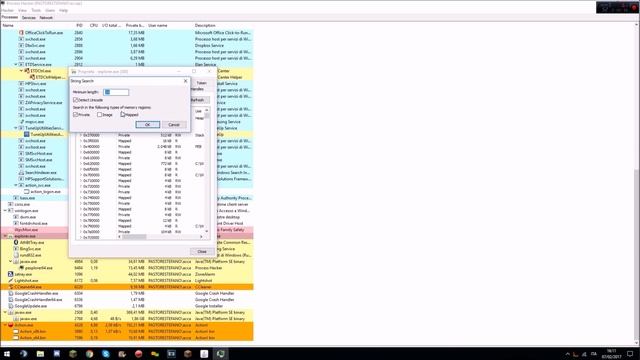Expand the 0x370000 memory region row
This screenshot has height=360, width=640.
pos(80,135)
